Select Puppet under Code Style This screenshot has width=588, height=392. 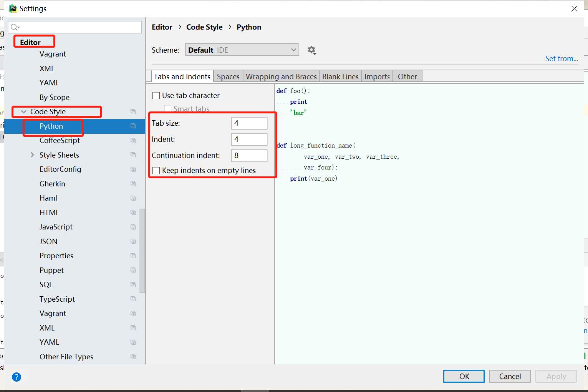51,270
